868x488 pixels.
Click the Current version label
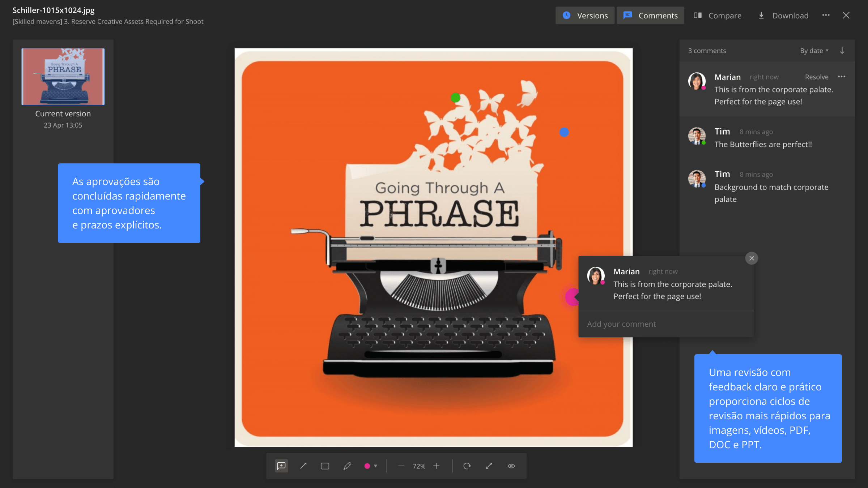click(63, 114)
